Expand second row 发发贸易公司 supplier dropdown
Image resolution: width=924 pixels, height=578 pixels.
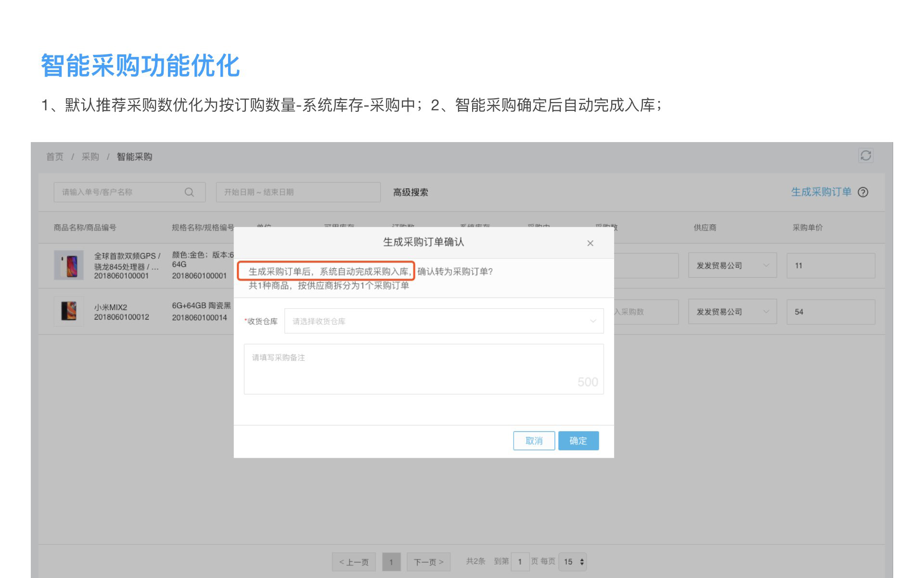[x=732, y=312]
